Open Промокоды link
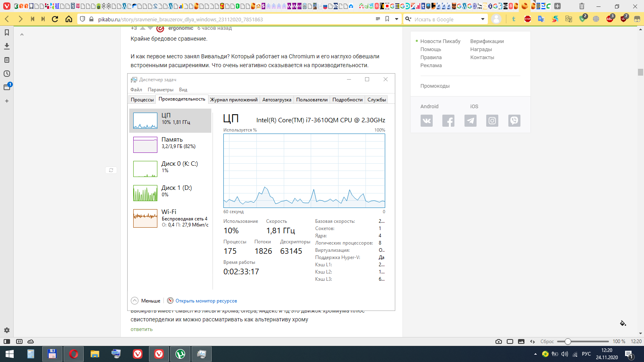Viewport: 644px width, 362px height. [435, 86]
